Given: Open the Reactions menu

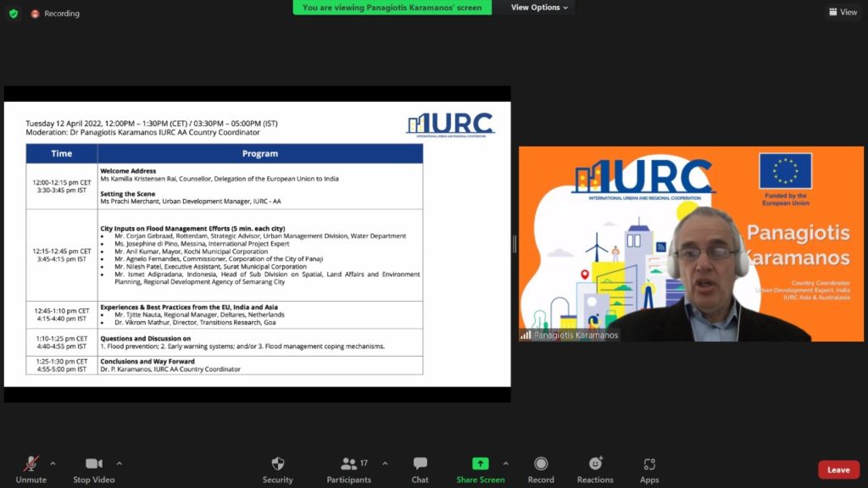Looking at the screenshot, I should [595, 464].
